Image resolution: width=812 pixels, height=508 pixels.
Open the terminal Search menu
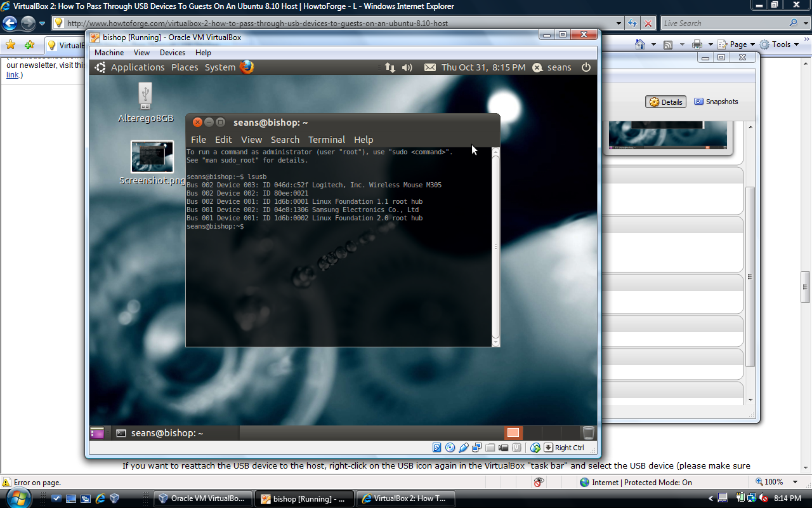[285, 140]
